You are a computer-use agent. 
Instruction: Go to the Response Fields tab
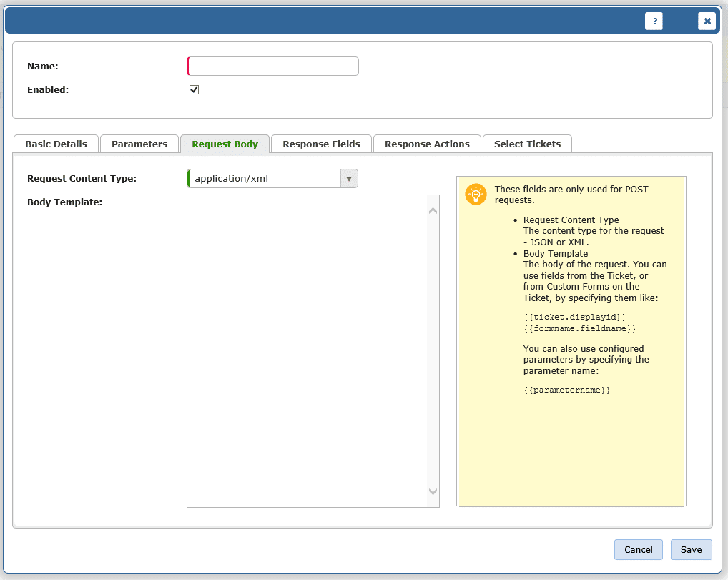(x=321, y=144)
